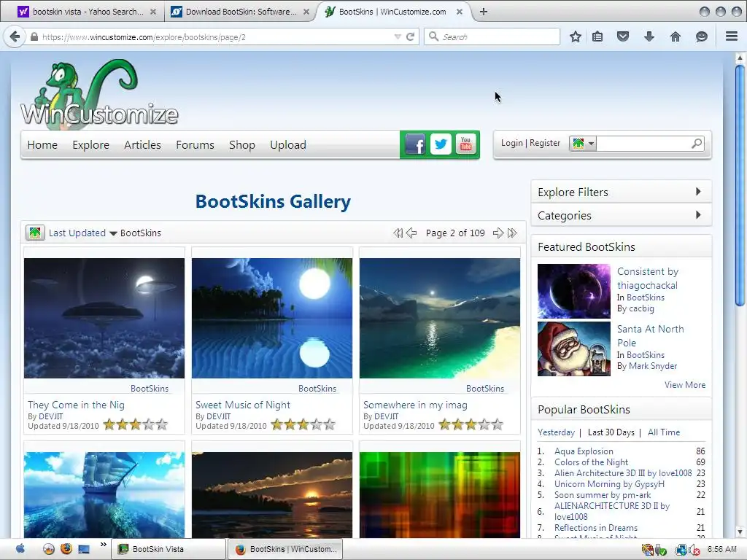Open the Upload navigation item
Viewport: 747px width, 560px height.
(x=288, y=145)
